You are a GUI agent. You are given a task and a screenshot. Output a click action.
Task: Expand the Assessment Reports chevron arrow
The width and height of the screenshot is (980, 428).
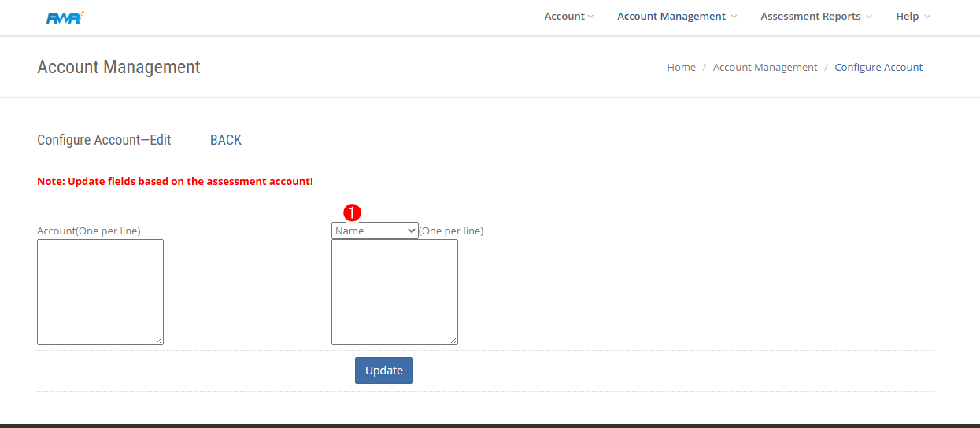pos(869,17)
